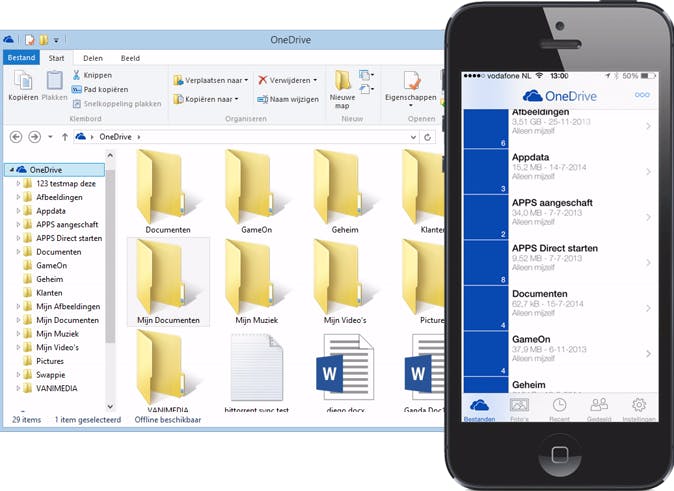
Task: Select Swappie in the navigation tree
Action: tap(51, 375)
